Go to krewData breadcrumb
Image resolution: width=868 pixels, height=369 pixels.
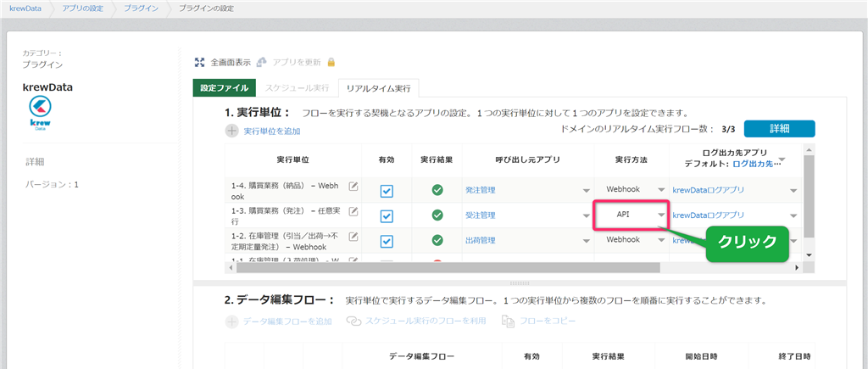pyautogui.click(x=25, y=8)
